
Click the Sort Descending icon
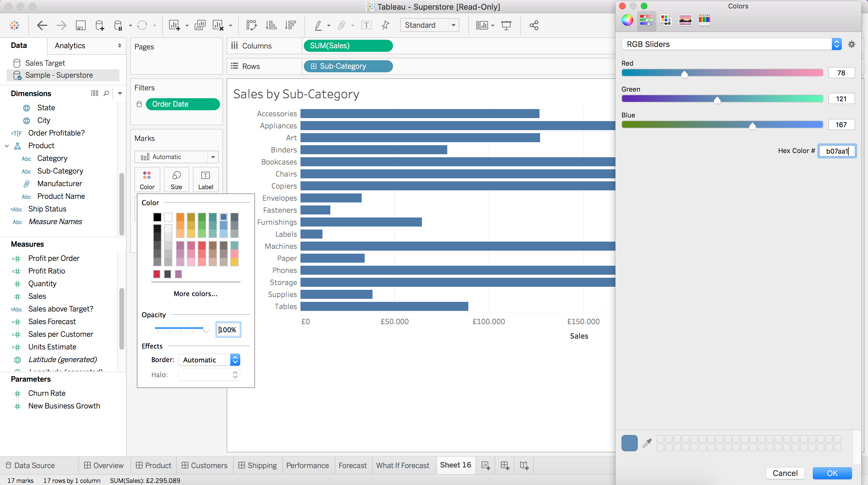(x=291, y=25)
